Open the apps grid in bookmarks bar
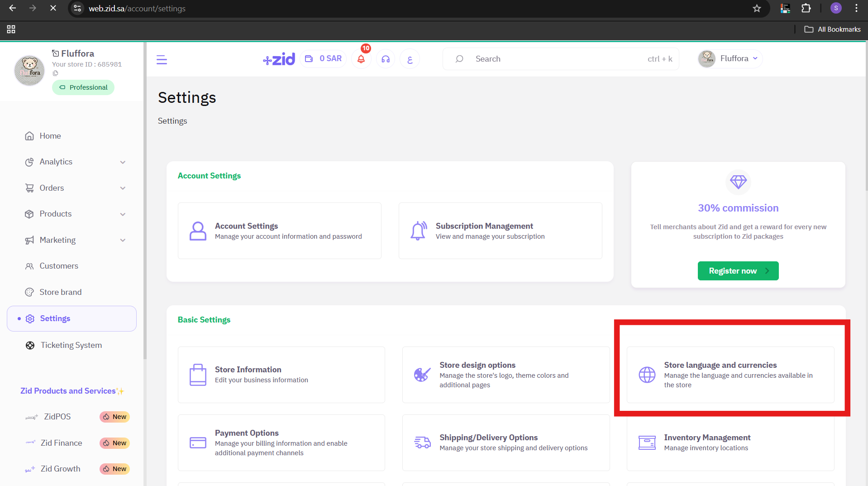Image resolution: width=868 pixels, height=486 pixels. 11,29
